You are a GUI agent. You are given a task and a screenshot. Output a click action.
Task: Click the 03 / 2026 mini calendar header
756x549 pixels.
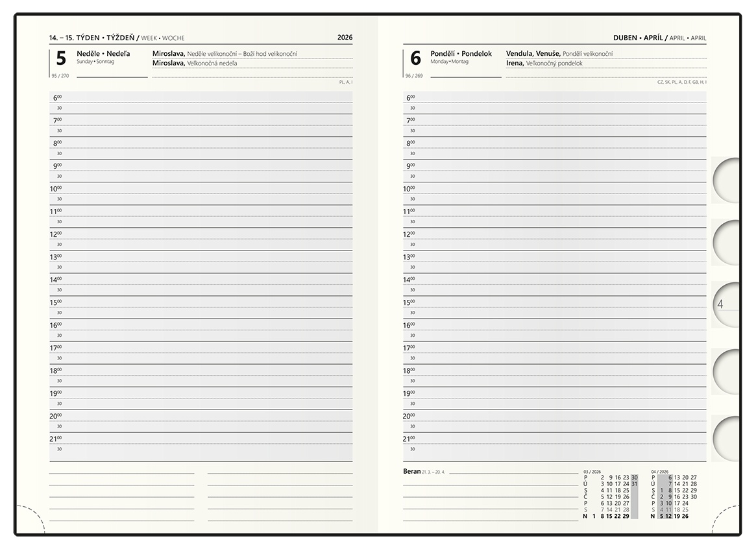pos(592,471)
